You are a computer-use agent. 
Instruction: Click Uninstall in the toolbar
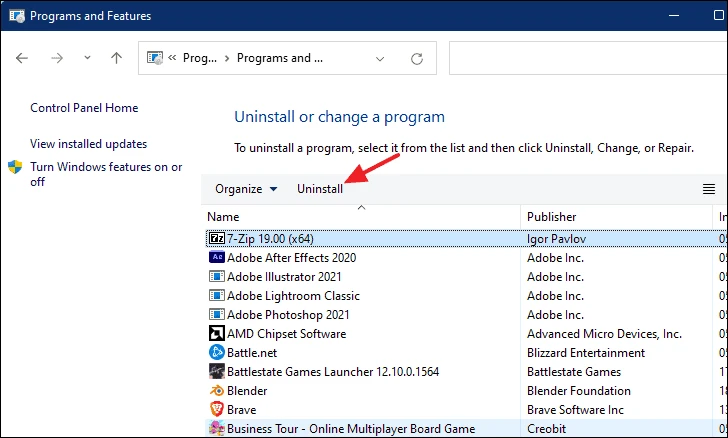(320, 189)
